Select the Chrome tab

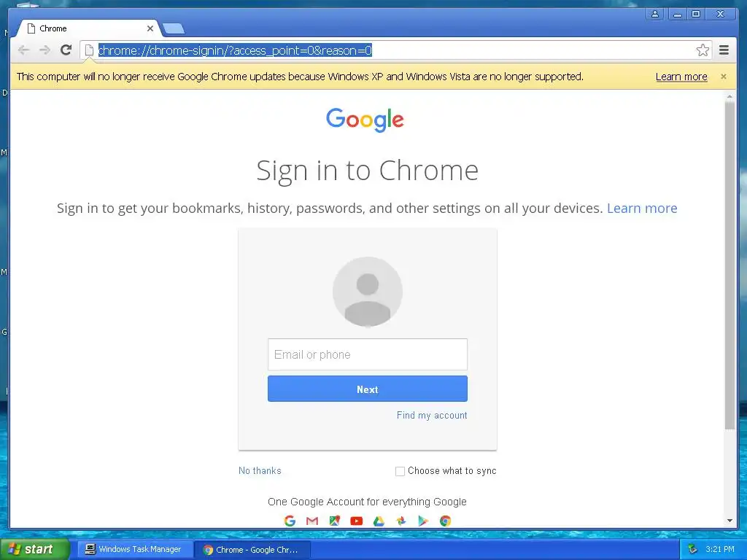[x=88, y=28]
